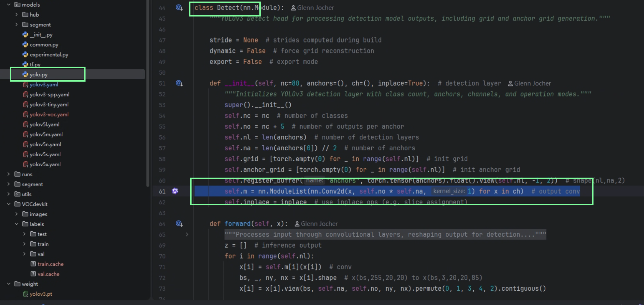Screen dimensions: 644x305
Task: Expand the images folder
Action: (16, 214)
